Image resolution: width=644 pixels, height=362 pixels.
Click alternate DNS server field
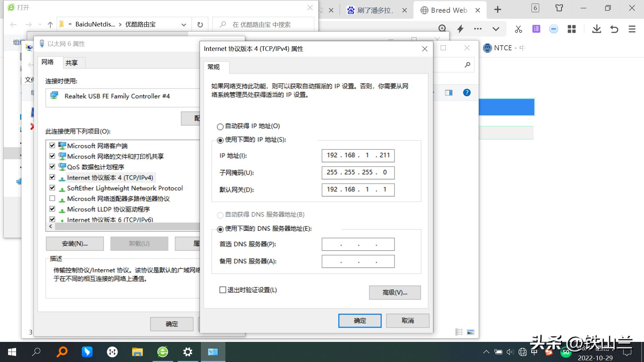click(358, 261)
